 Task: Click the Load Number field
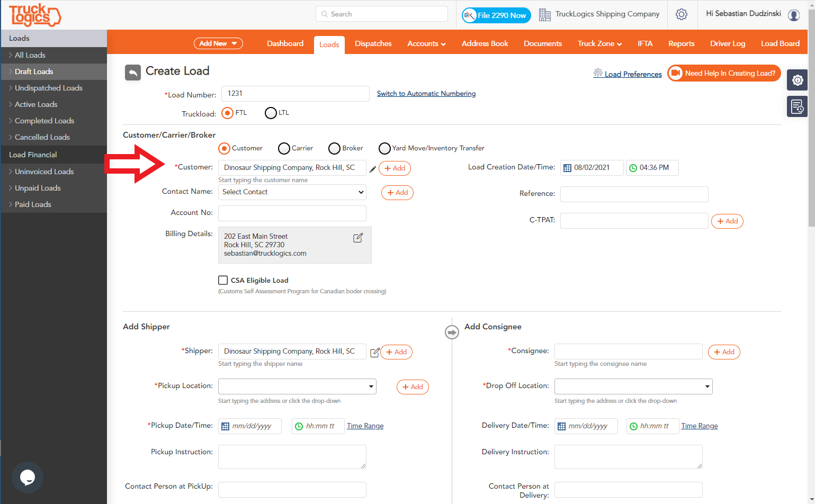coord(295,94)
